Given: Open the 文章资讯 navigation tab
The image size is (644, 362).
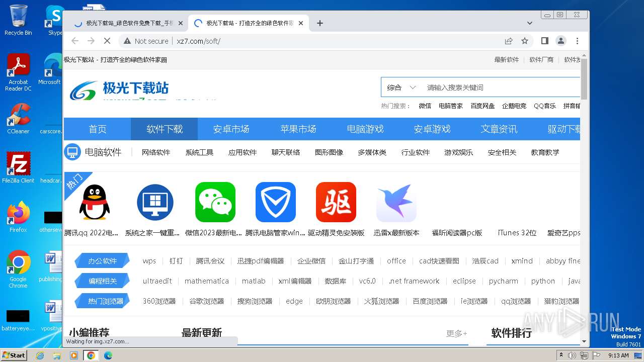Looking at the screenshot, I should 499,129.
